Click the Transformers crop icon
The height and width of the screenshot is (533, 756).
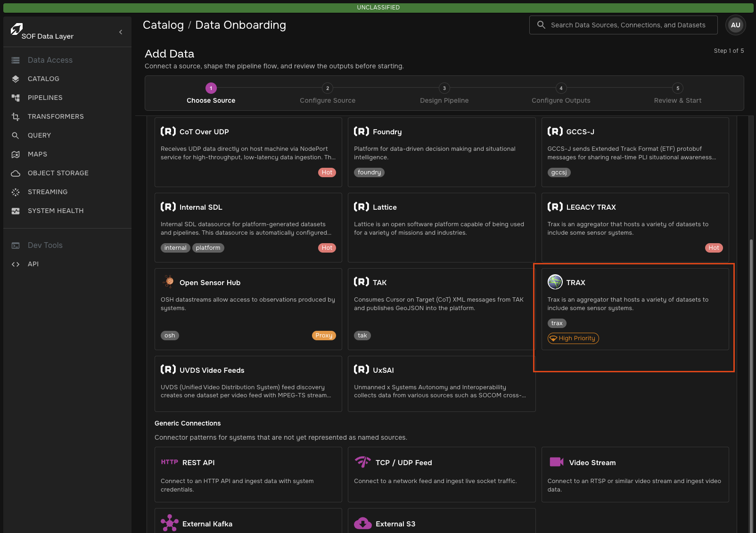[x=16, y=116]
